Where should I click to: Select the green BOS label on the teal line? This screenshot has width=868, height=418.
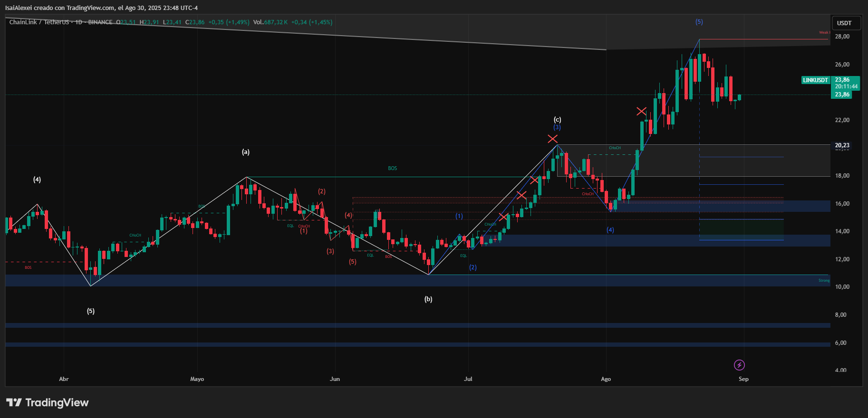pos(392,169)
